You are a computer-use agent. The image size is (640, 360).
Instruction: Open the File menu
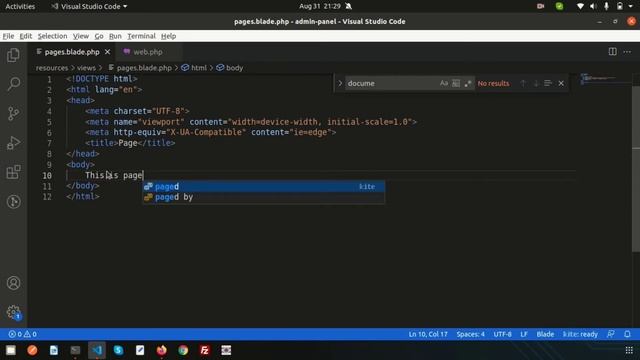(x=8, y=36)
